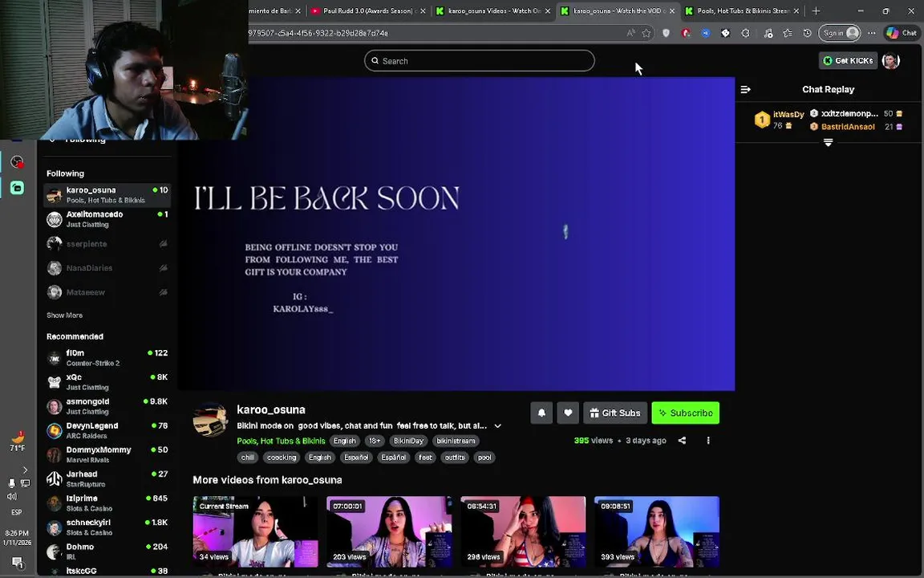Open the weather widget showing 71°F
Screen dimensions: 924x578
[x=18, y=442]
